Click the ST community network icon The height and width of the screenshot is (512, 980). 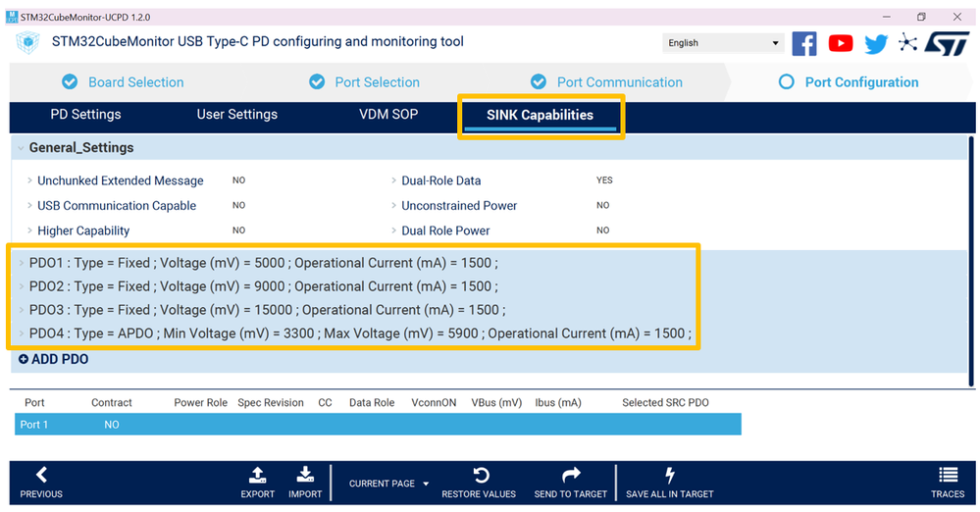908,43
